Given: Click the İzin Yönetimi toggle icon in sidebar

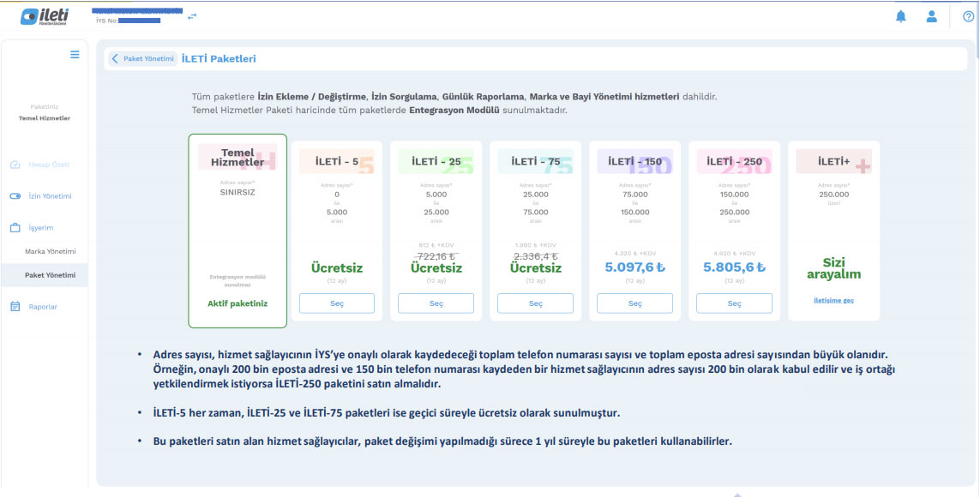Looking at the screenshot, I should click(x=15, y=196).
